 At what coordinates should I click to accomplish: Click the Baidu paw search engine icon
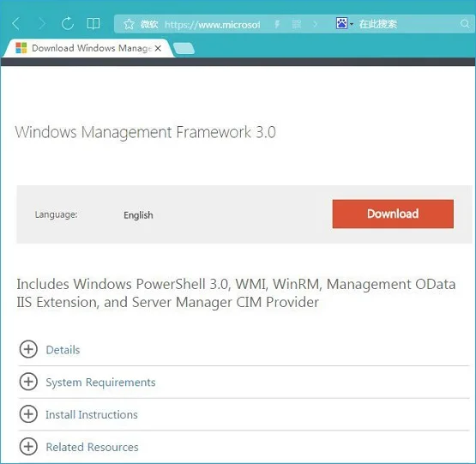[x=342, y=23]
